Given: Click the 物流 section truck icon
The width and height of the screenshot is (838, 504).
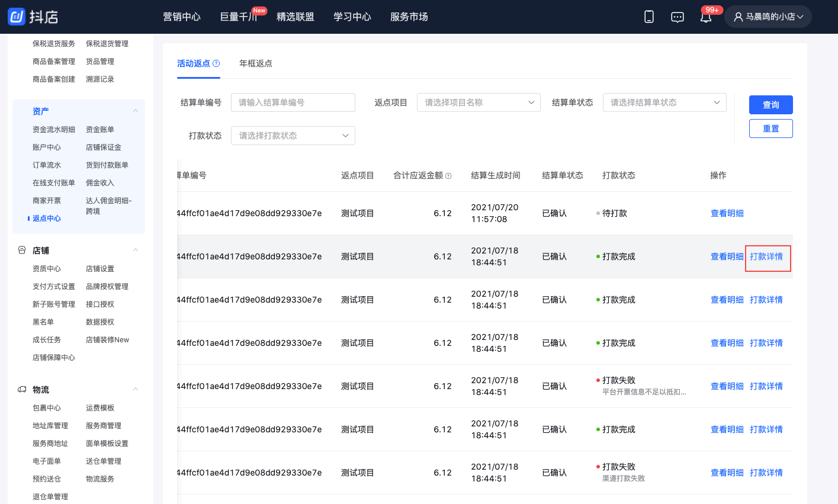Looking at the screenshot, I should pos(22,390).
